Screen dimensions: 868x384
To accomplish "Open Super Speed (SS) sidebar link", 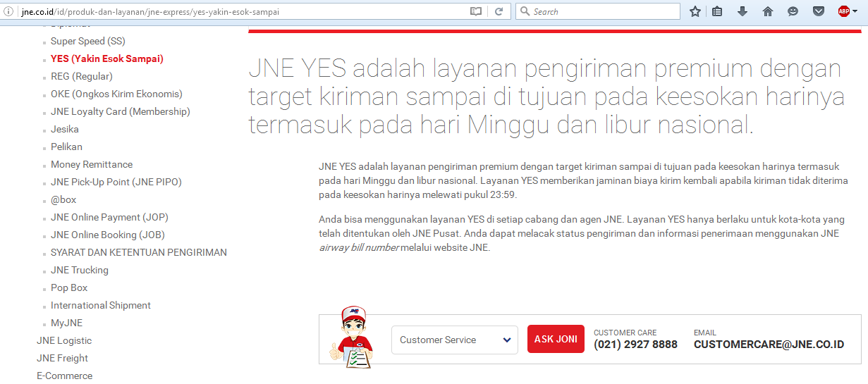I will click(x=88, y=41).
